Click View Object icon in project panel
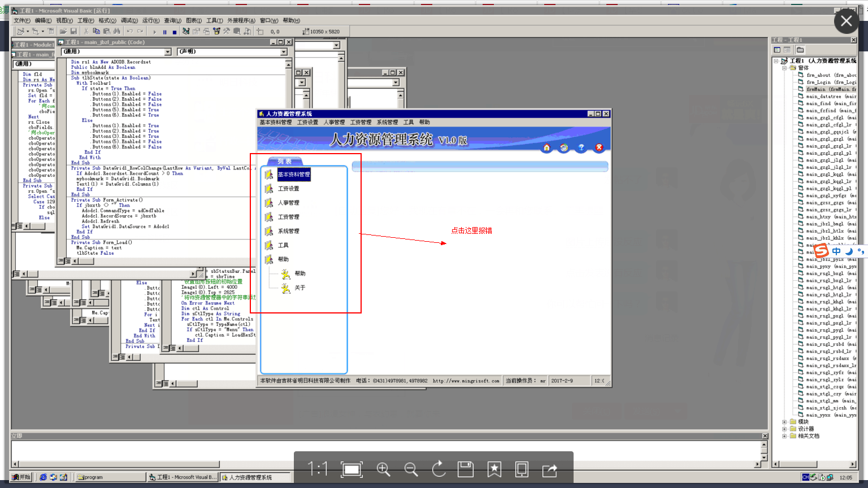The width and height of the screenshot is (868, 488). tap(787, 50)
